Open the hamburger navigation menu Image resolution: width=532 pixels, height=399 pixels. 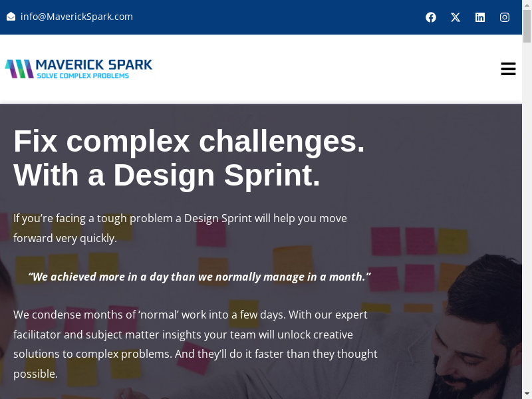click(508, 69)
